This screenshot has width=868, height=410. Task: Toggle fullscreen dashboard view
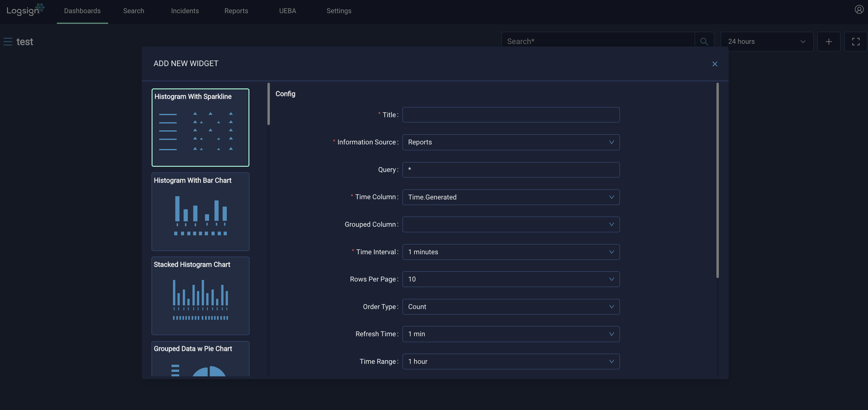[855, 42]
